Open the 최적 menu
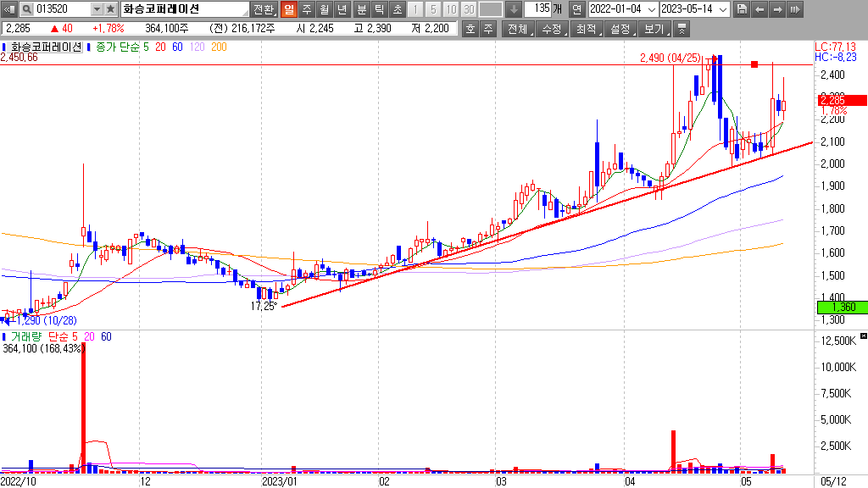868x488 pixels. click(x=587, y=29)
